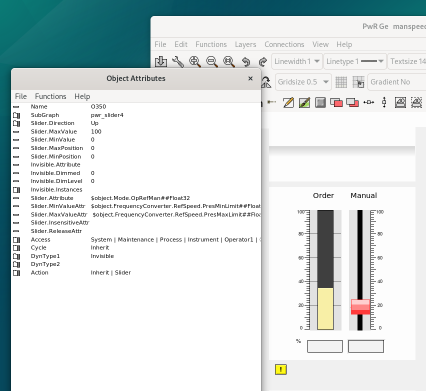Click the save graph toolbar icon

pos(161,62)
